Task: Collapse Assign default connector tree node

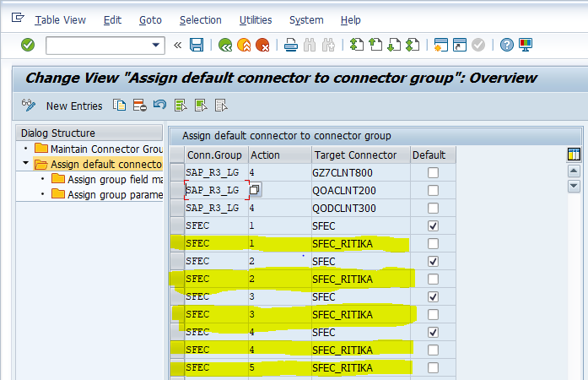Action: 25,163
